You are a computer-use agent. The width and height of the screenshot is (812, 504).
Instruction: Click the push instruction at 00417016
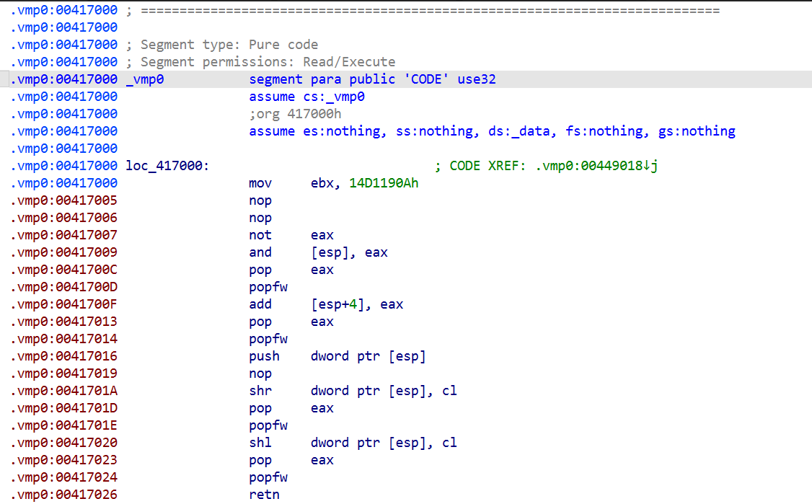coord(264,356)
